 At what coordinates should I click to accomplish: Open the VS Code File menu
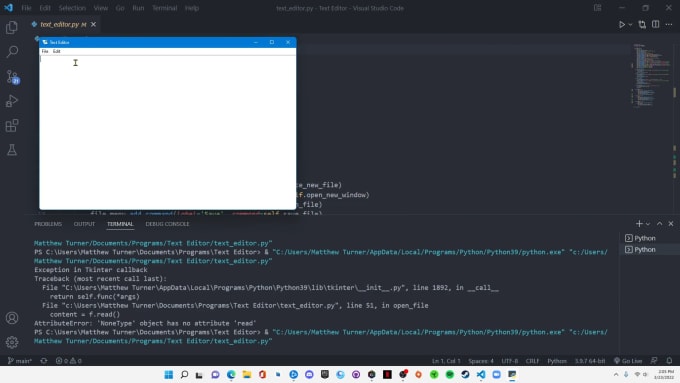click(26, 8)
